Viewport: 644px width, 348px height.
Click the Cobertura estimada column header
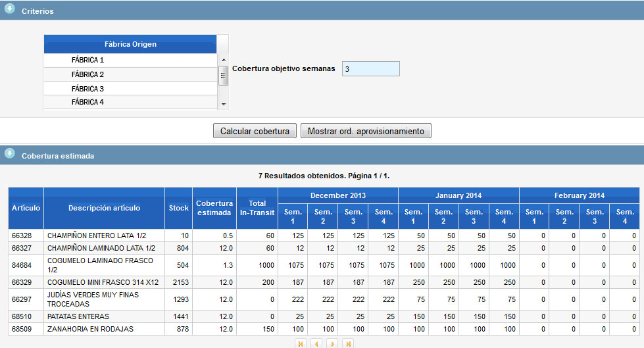point(214,208)
